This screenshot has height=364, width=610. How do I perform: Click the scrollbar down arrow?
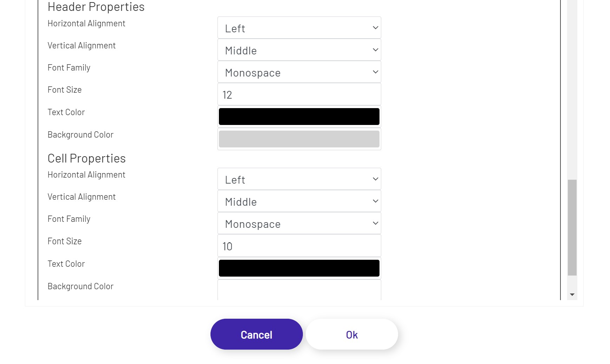coord(572,295)
